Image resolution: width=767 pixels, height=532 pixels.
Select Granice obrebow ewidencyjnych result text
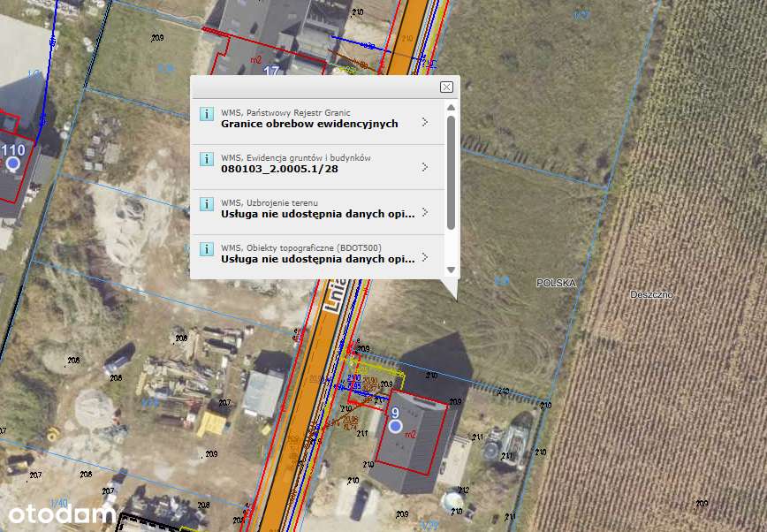[x=309, y=124]
